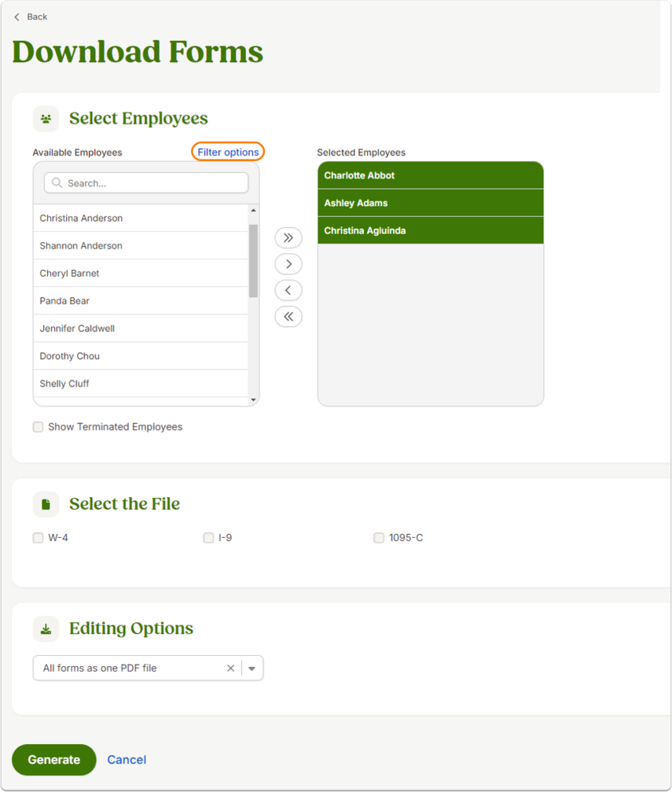Select Ashley Adams in selected employees
The width and height of the screenshot is (672, 792).
(431, 203)
